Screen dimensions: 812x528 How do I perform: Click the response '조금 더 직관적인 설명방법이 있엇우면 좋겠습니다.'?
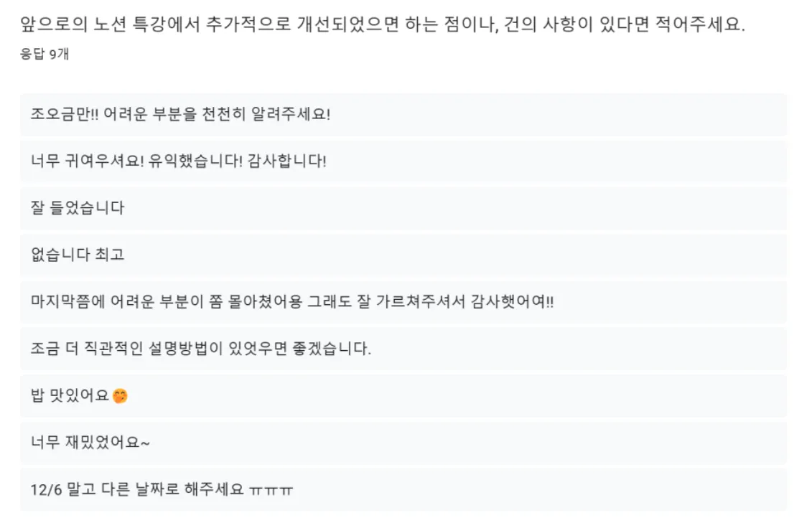coord(403,349)
